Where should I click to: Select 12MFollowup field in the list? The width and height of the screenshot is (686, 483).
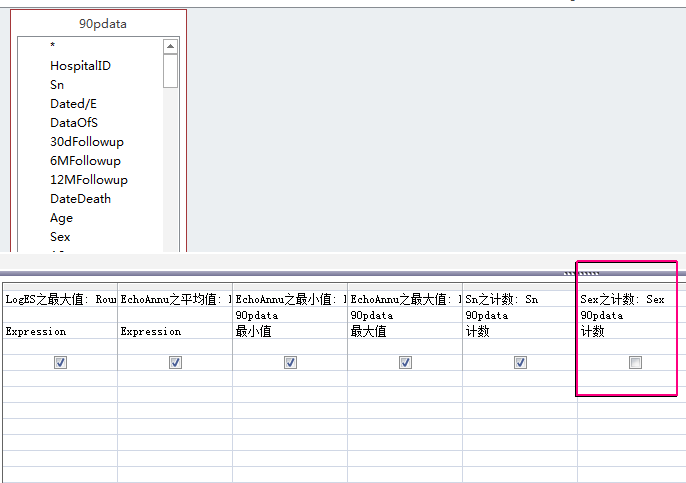point(89,180)
